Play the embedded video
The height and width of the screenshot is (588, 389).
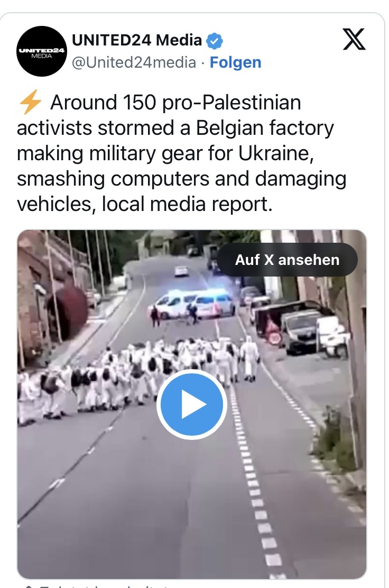point(192,404)
